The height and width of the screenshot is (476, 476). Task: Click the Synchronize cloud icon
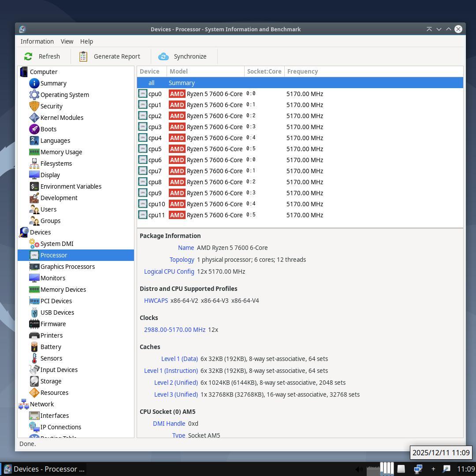(x=164, y=56)
